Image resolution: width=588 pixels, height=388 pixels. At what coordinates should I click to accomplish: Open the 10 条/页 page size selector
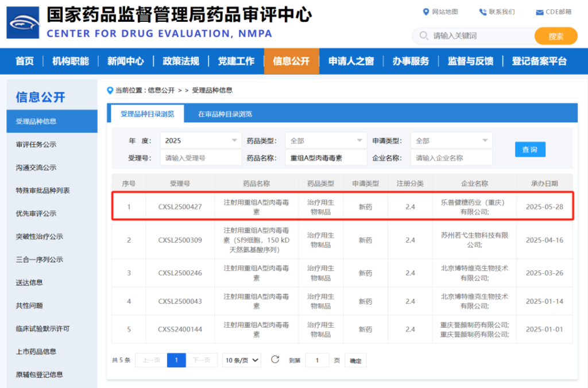pos(242,360)
